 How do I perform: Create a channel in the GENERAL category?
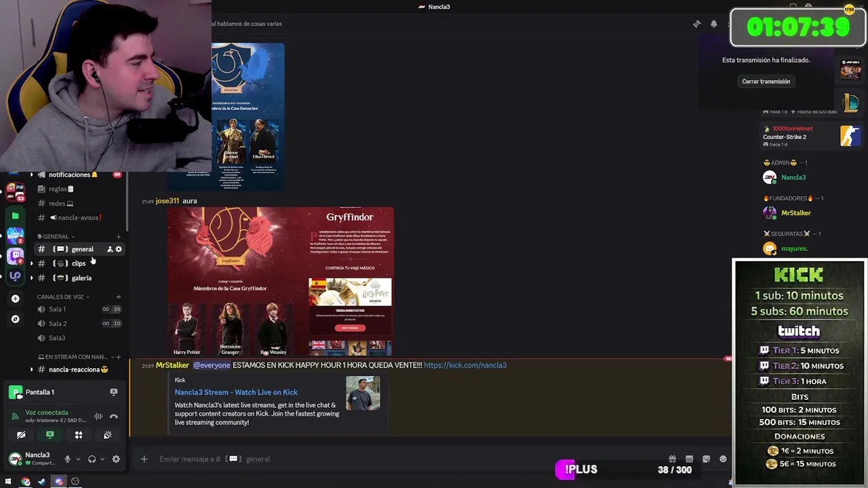pos(119,237)
